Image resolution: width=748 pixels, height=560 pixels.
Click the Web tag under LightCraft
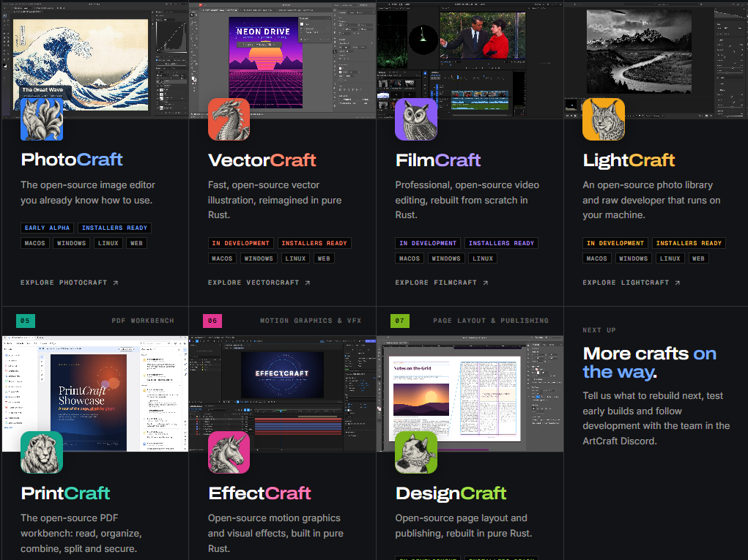click(x=698, y=258)
